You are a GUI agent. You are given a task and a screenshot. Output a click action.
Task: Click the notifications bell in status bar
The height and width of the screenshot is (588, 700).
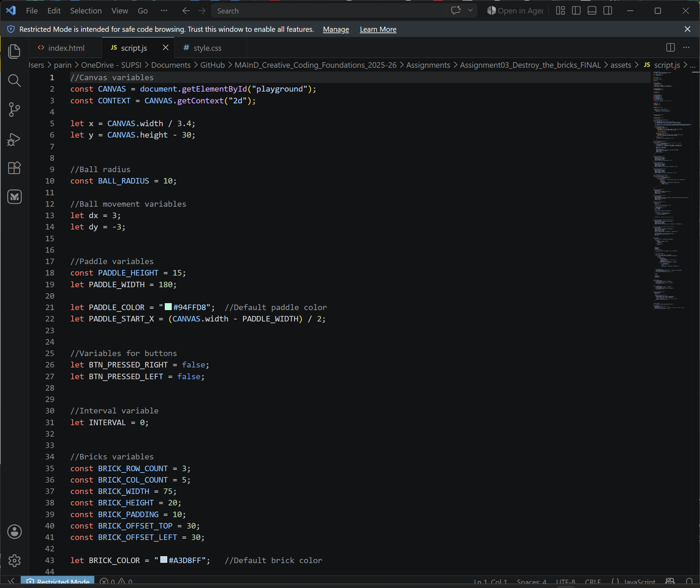click(x=689, y=582)
